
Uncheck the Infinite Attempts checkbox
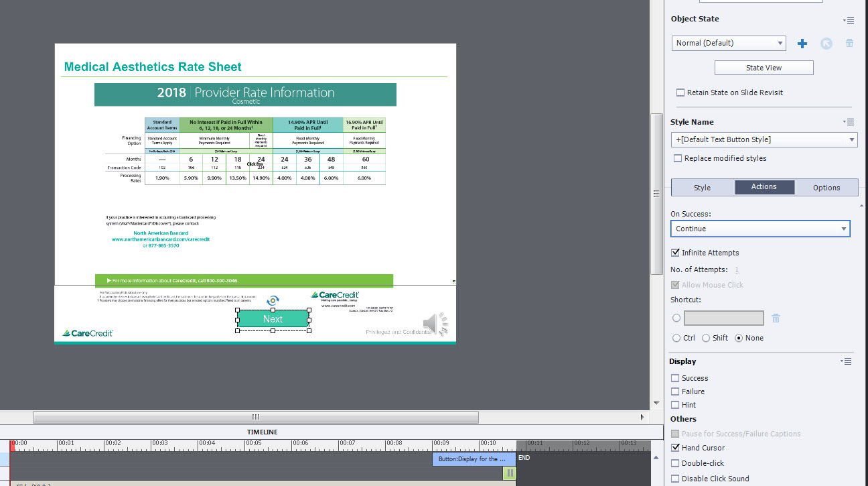point(676,253)
